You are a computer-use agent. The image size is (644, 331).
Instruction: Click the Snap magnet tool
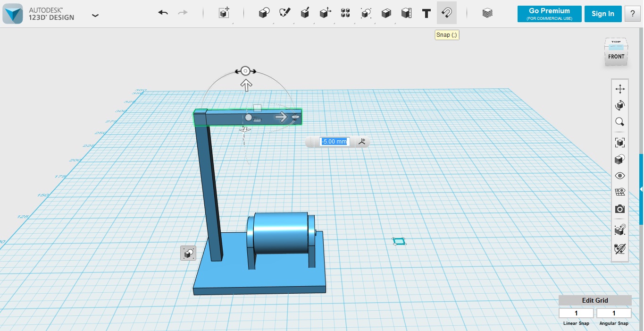(x=446, y=13)
